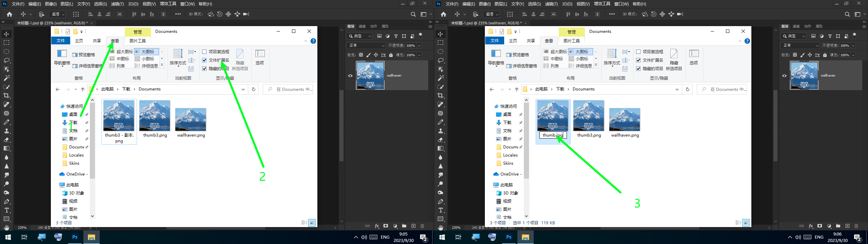Click the delete layer trash icon in right Layers panel

[856, 226]
